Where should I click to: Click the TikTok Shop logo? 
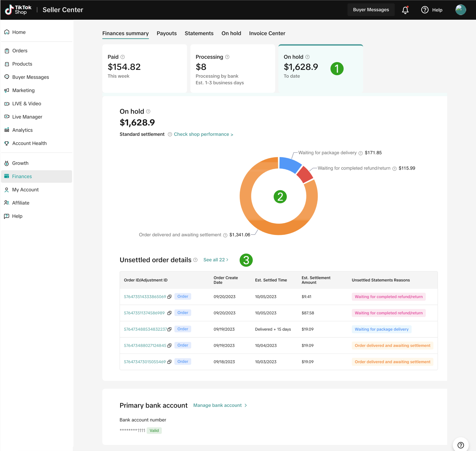pyautogui.click(x=18, y=10)
